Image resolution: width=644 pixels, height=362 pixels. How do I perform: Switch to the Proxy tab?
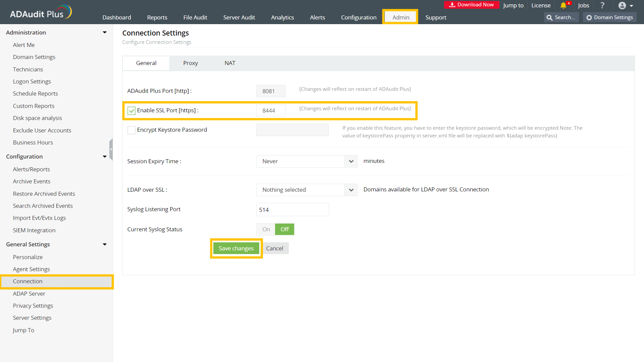[190, 63]
